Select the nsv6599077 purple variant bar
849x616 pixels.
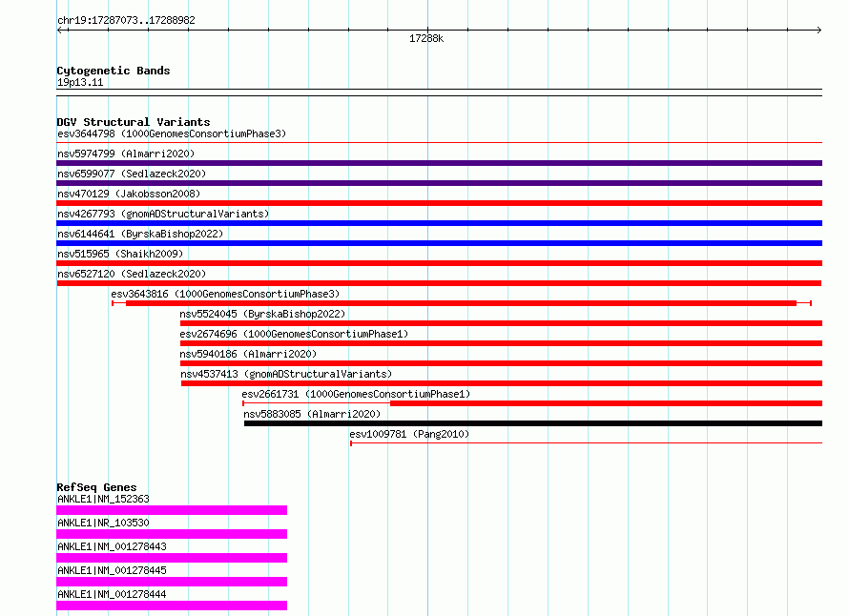[439, 183]
